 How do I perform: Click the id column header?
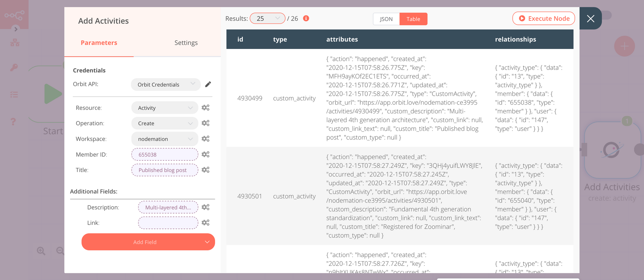240,39
